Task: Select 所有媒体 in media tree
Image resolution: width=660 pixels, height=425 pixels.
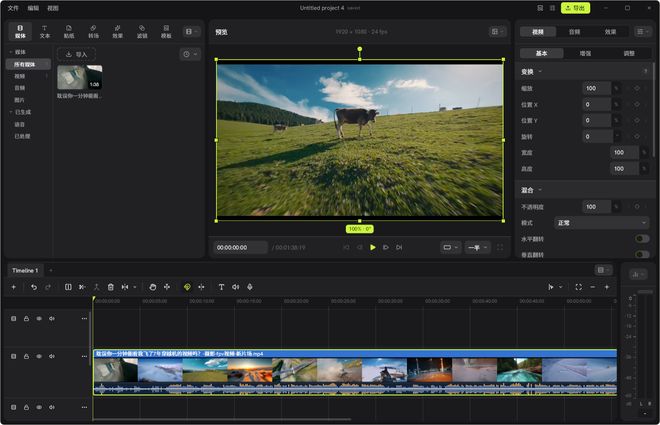Action: tap(28, 64)
